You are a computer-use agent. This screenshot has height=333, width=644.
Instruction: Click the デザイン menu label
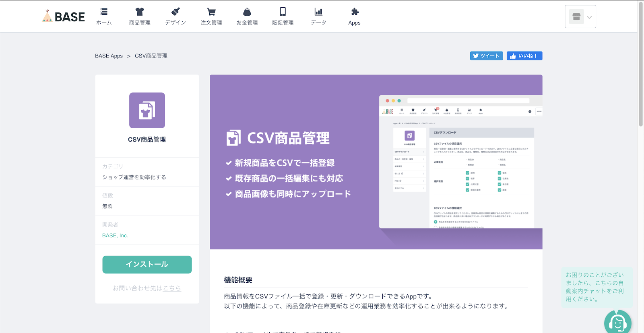click(175, 23)
